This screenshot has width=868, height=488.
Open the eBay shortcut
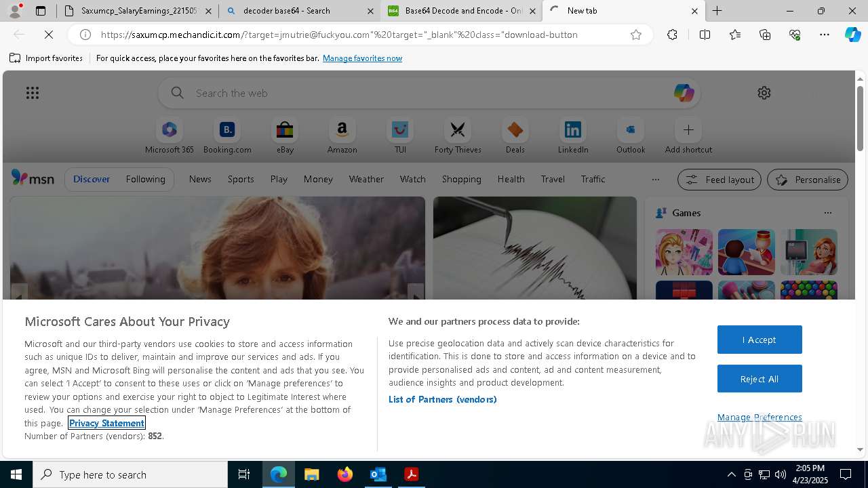click(285, 136)
